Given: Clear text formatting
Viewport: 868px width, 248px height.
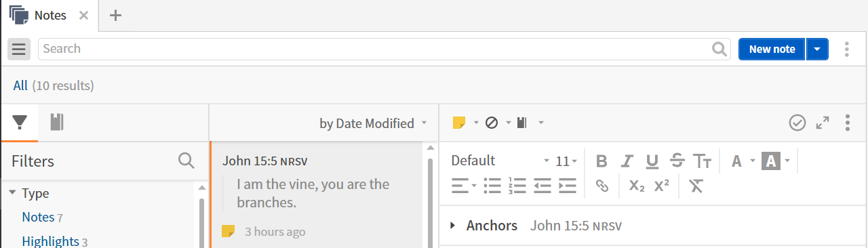Looking at the screenshot, I should [696, 186].
